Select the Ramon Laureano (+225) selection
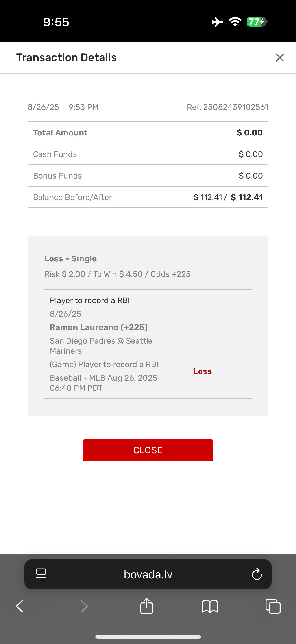Image resolution: width=296 pixels, height=644 pixels. [x=99, y=327]
